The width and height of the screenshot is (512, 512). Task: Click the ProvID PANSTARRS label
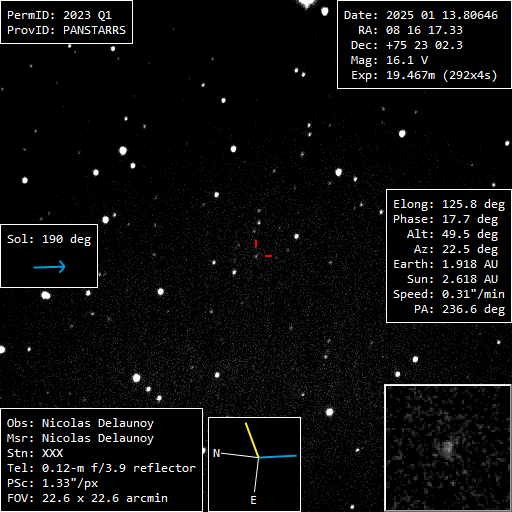click(x=66, y=30)
